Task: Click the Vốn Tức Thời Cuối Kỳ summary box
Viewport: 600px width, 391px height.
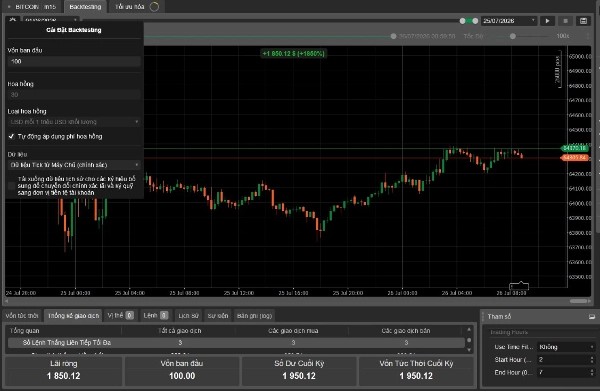Action: click(416, 370)
